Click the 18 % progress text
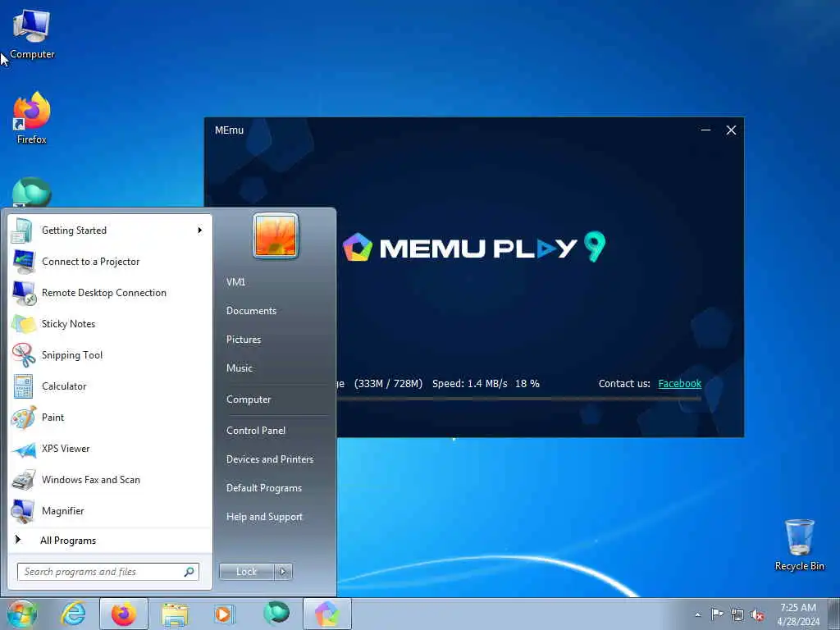This screenshot has height=630, width=840. tap(527, 384)
